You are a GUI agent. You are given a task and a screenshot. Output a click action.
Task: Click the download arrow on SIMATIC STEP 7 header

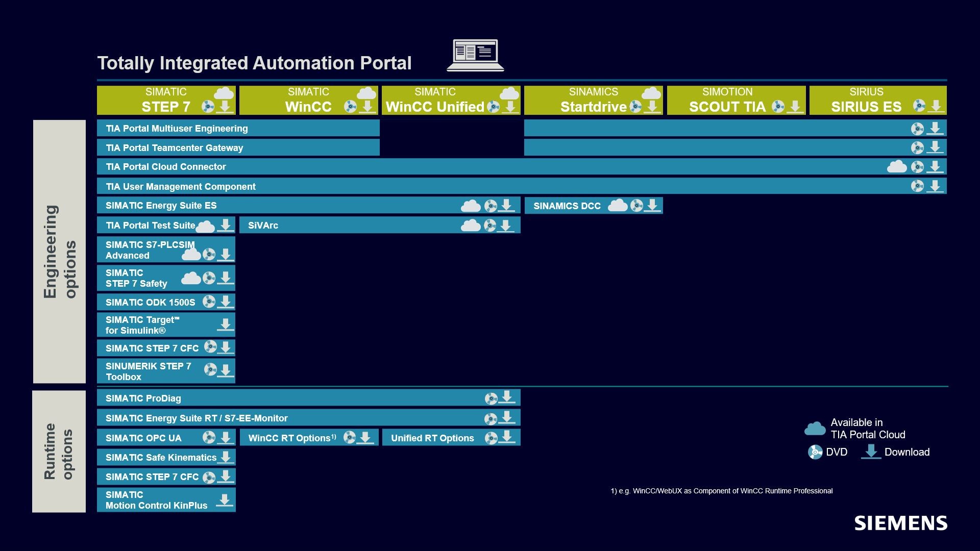click(x=225, y=107)
